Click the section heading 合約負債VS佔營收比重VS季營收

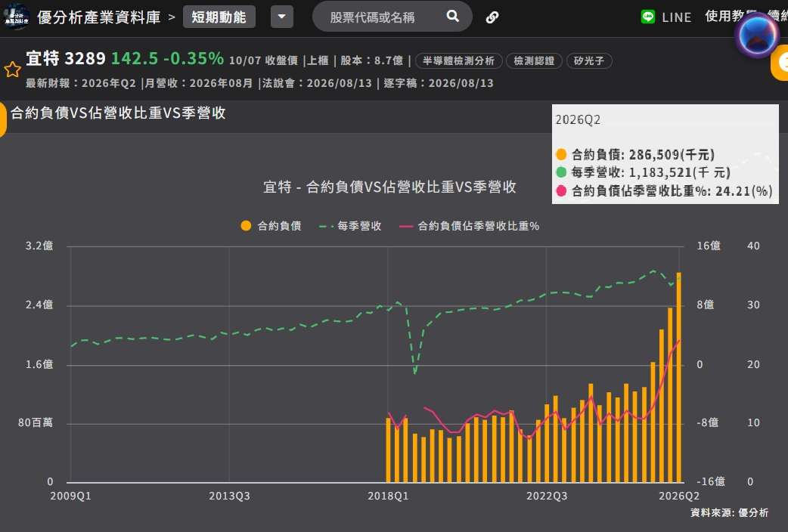(x=118, y=113)
